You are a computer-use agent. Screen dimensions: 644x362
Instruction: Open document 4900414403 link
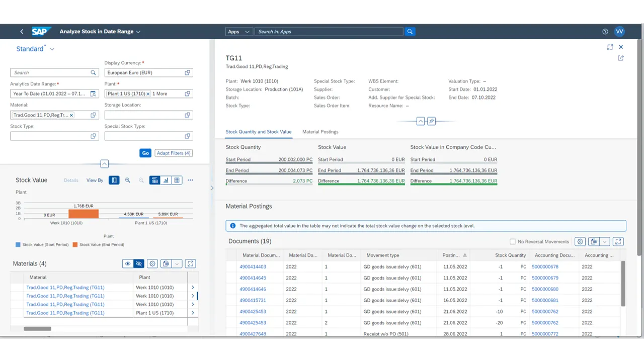(x=253, y=266)
